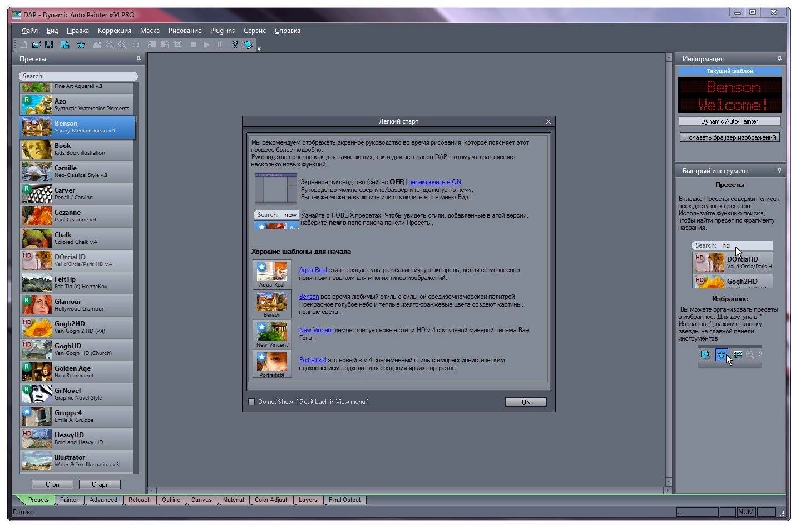Select the Book preset
Screen dimensions: 800x532
pos(77,149)
